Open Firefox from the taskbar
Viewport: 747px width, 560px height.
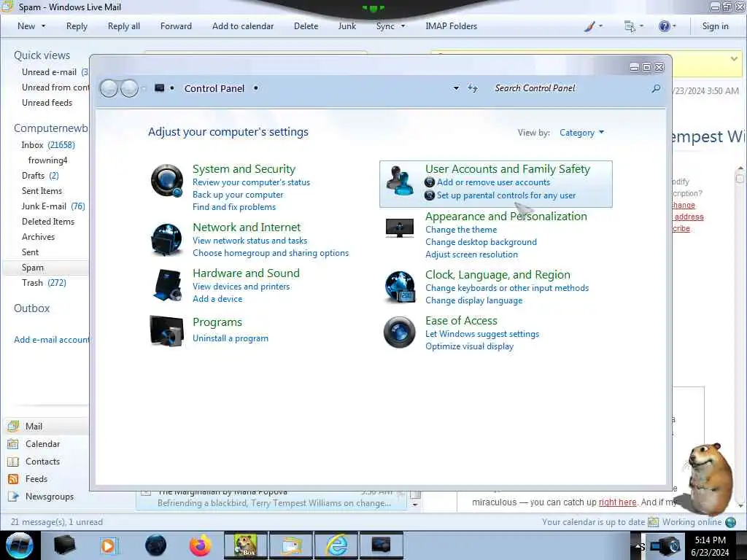click(x=201, y=545)
